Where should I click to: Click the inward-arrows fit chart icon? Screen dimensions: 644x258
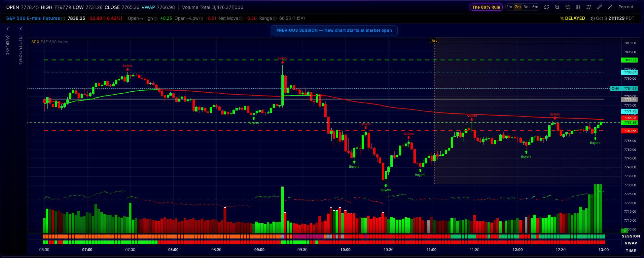coord(578,7)
